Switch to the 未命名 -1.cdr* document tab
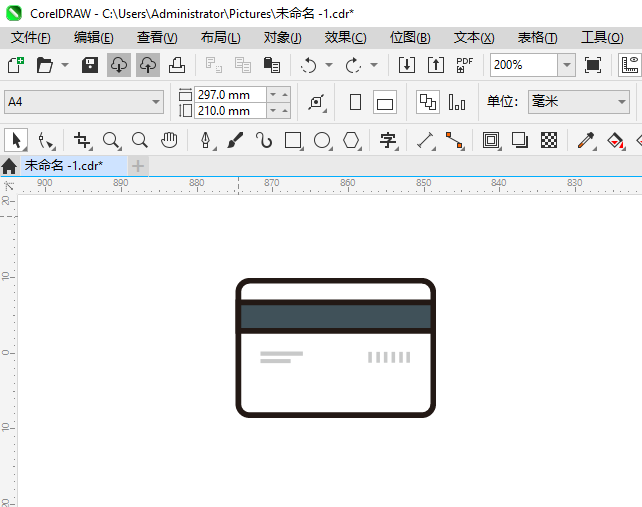 pos(74,165)
